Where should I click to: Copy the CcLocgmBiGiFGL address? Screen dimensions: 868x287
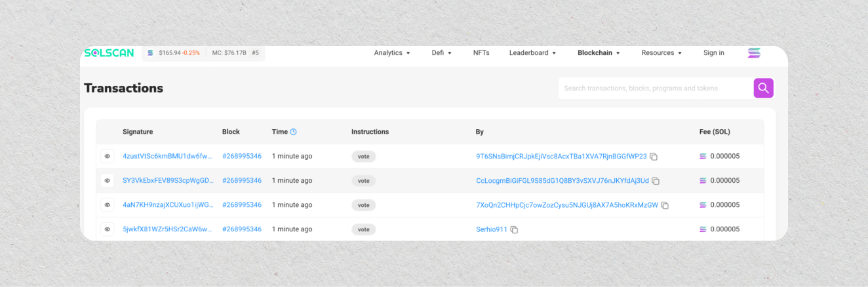656,181
